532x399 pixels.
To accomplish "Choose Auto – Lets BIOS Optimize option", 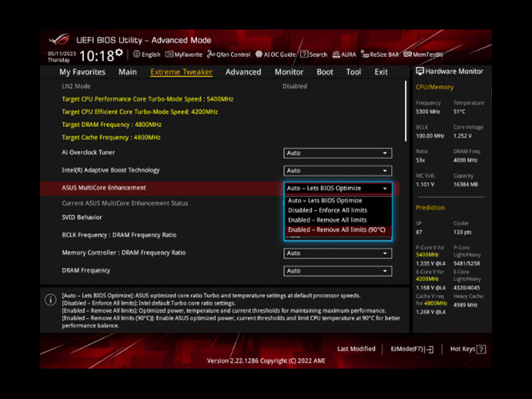I will 338,201.
